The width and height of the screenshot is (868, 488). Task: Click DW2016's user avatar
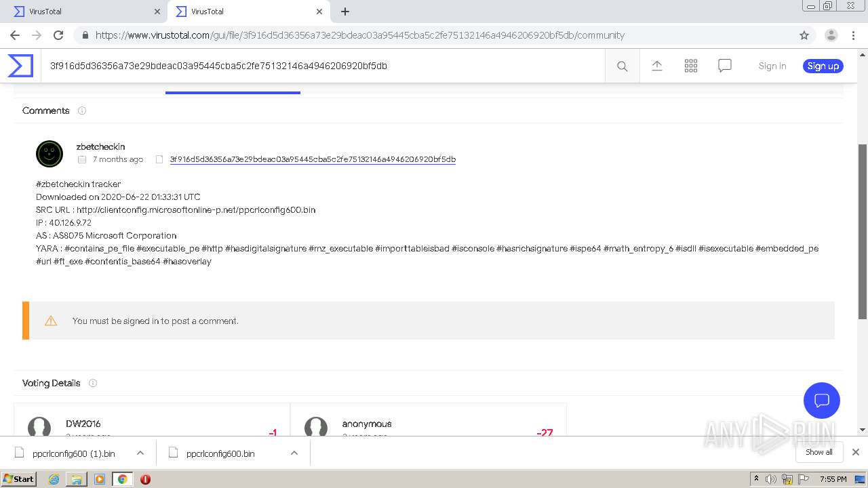tap(39, 427)
